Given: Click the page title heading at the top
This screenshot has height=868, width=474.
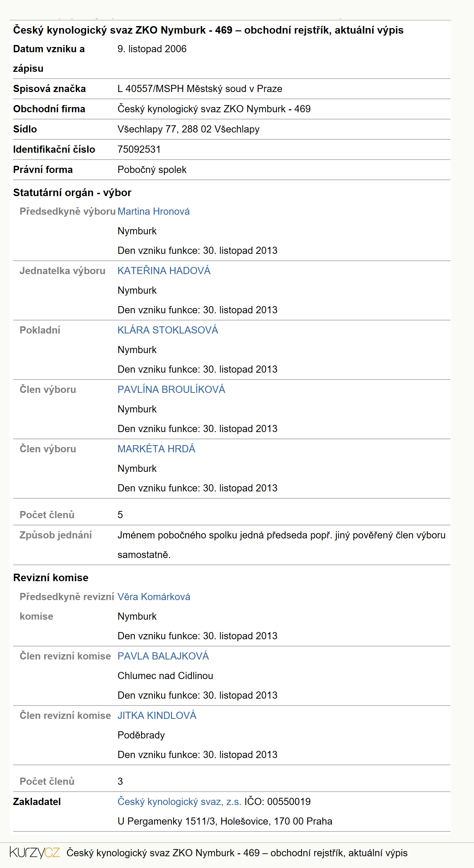Looking at the screenshot, I should (208, 30).
